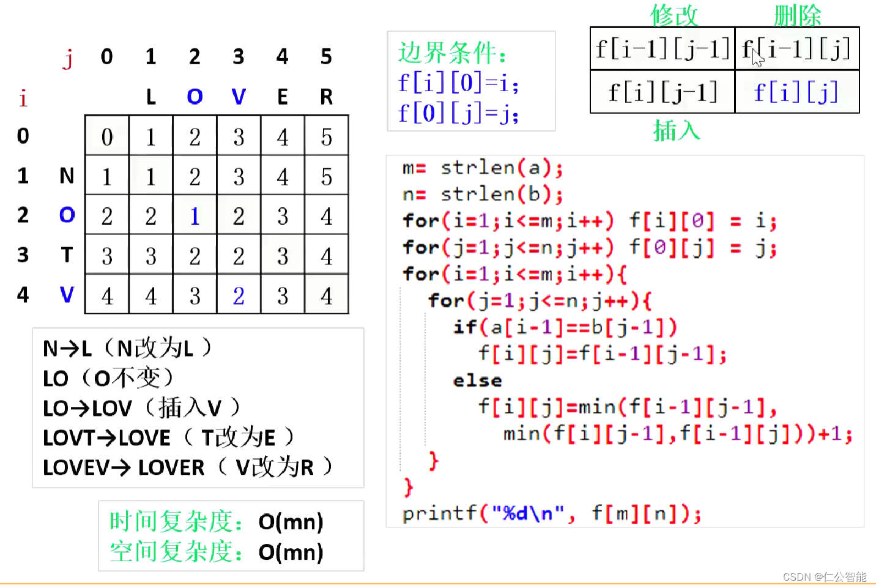Click the code line n= strlen(b);

[x=482, y=194]
